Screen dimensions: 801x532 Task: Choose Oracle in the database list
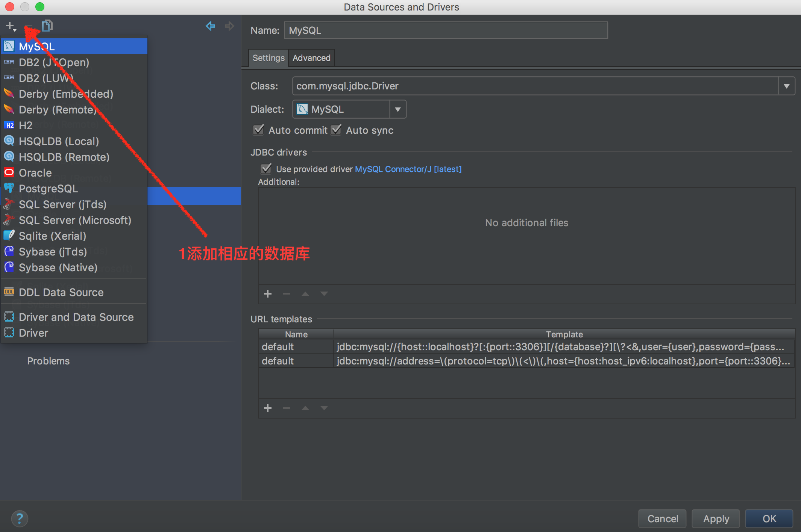(74, 172)
